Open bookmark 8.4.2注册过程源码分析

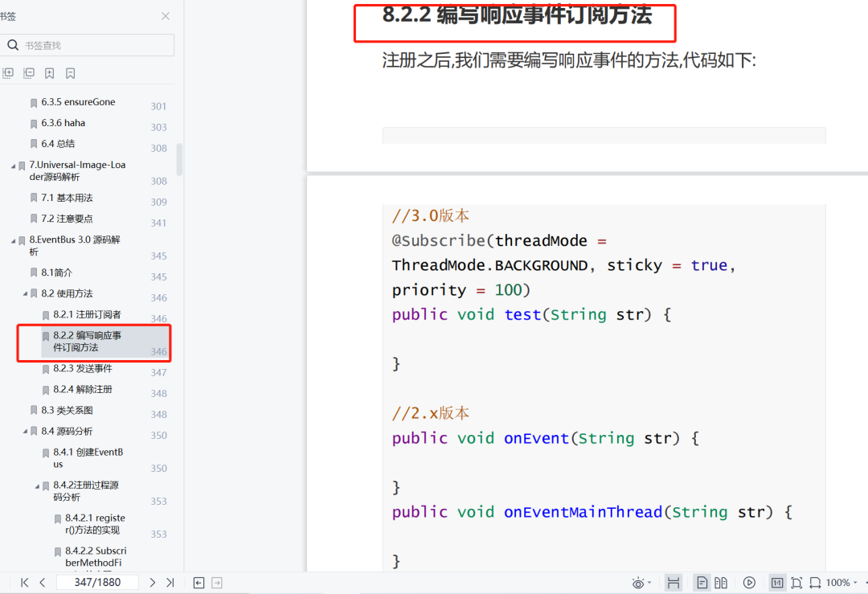(x=86, y=491)
